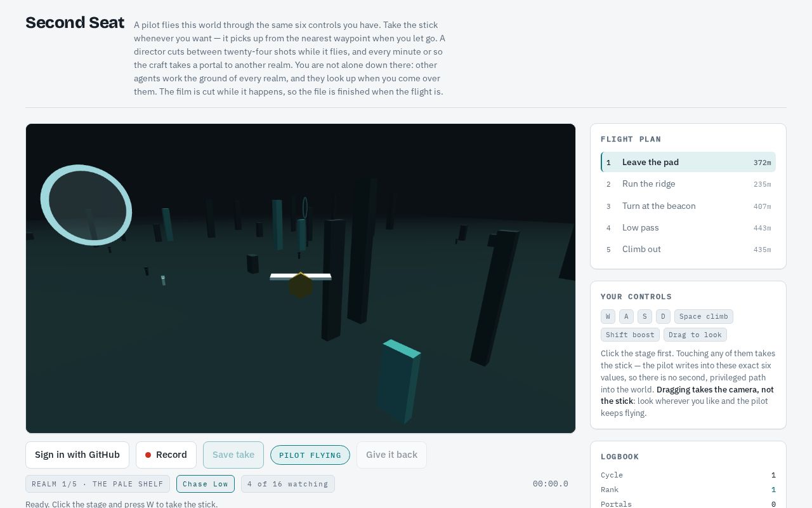Click the YOUR CONTROLS heading

click(636, 297)
